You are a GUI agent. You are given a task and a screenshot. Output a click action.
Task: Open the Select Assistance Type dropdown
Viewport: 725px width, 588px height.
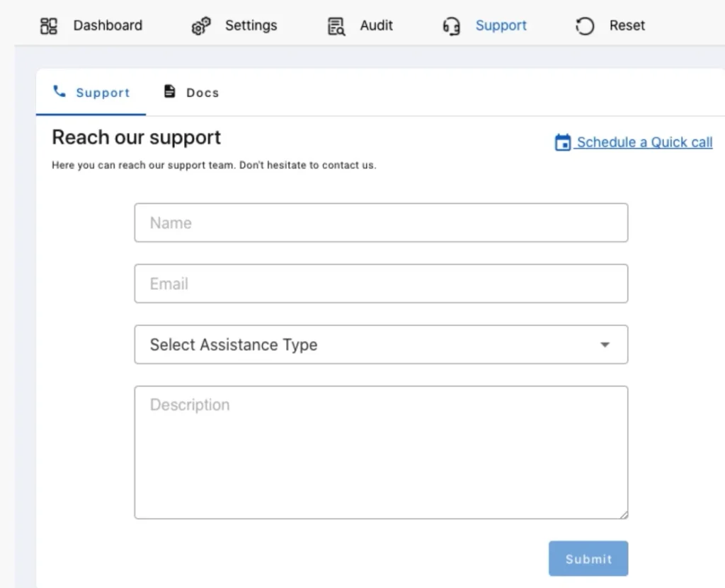click(381, 345)
